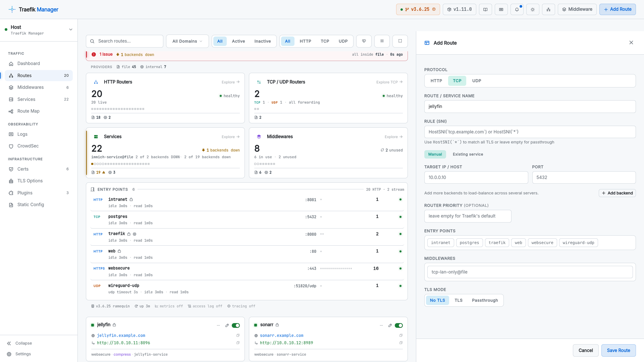Open the jellyfin card more-options menu
Image resolution: width=644 pixels, height=362 pixels.
tap(218, 325)
